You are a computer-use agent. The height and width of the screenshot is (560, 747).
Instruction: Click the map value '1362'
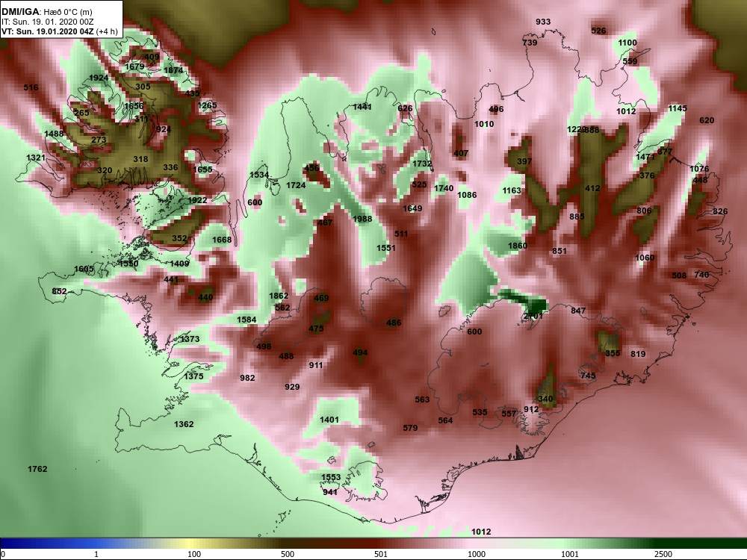[184, 424]
